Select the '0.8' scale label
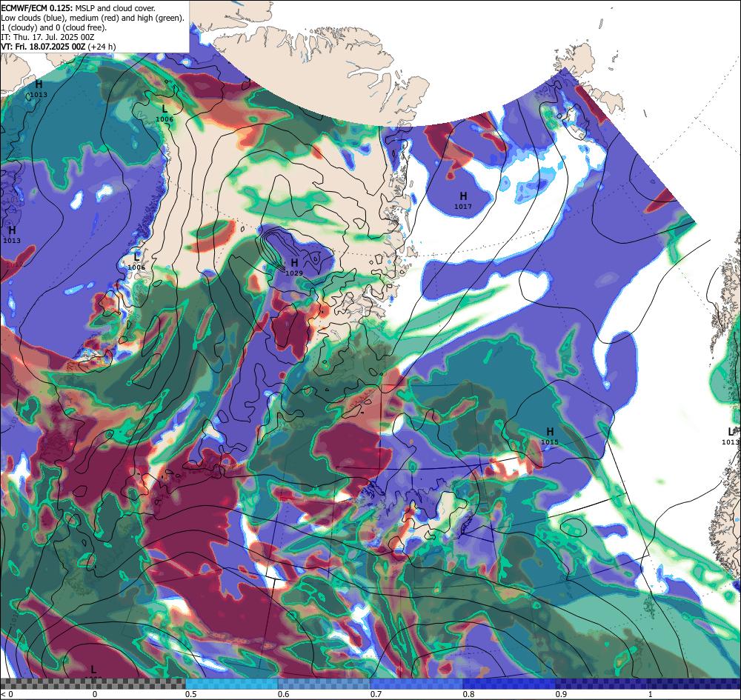 coord(469,694)
